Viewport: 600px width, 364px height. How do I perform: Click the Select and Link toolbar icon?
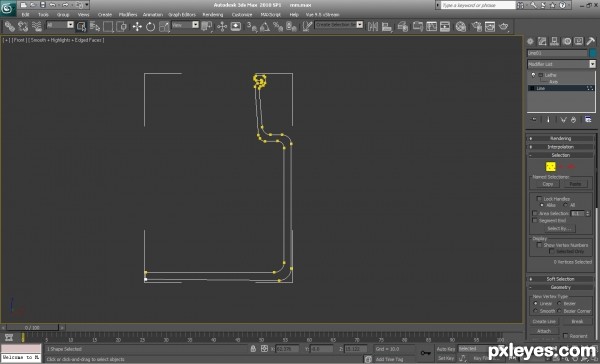point(10,26)
